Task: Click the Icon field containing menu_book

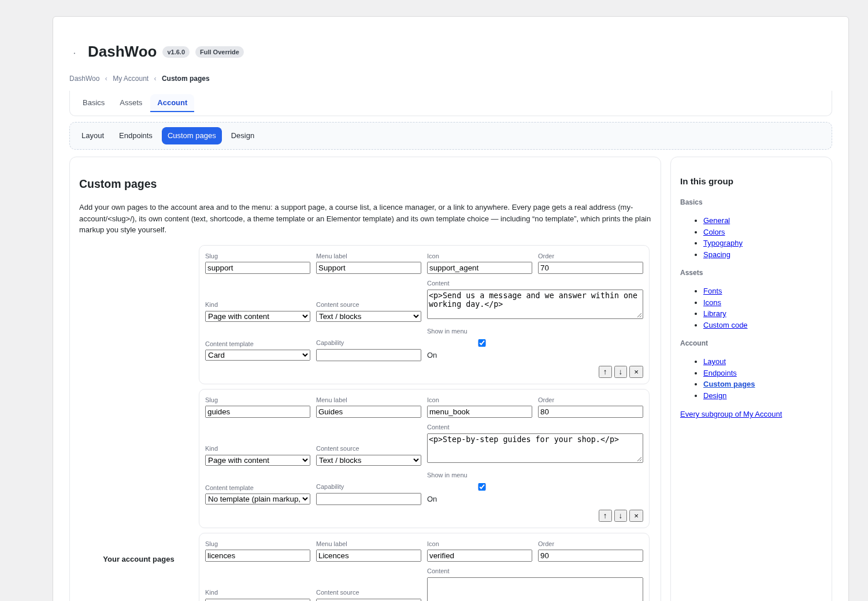Action: point(480,412)
